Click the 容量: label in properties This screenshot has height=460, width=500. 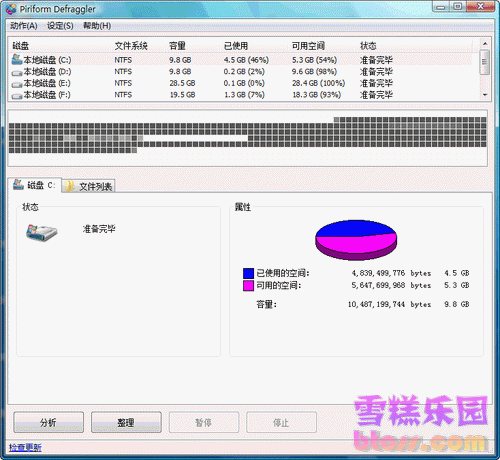click(266, 304)
